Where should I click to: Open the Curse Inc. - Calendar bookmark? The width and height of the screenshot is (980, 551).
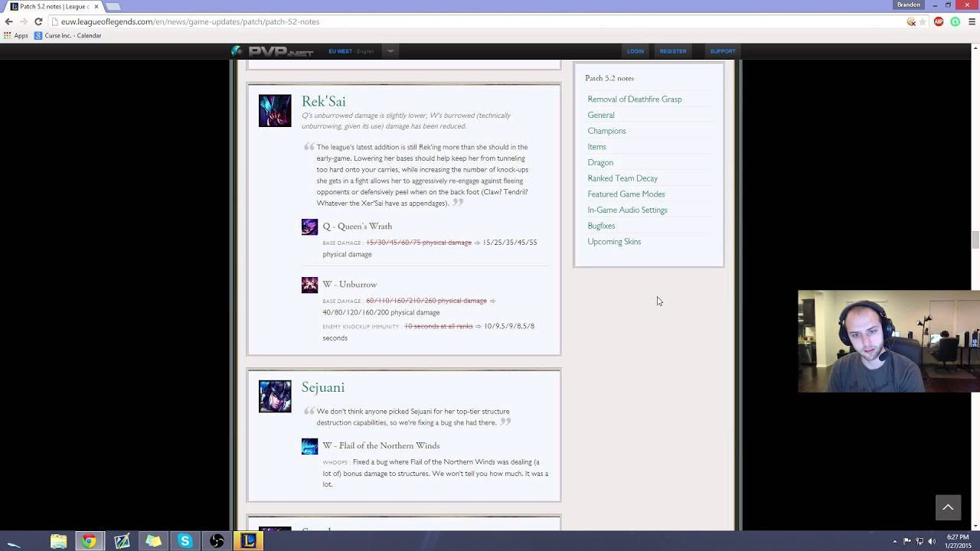click(x=68, y=36)
